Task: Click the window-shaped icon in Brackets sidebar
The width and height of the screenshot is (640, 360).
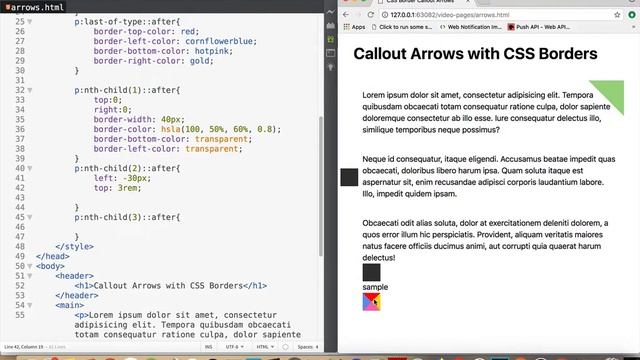Action: (331, 53)
